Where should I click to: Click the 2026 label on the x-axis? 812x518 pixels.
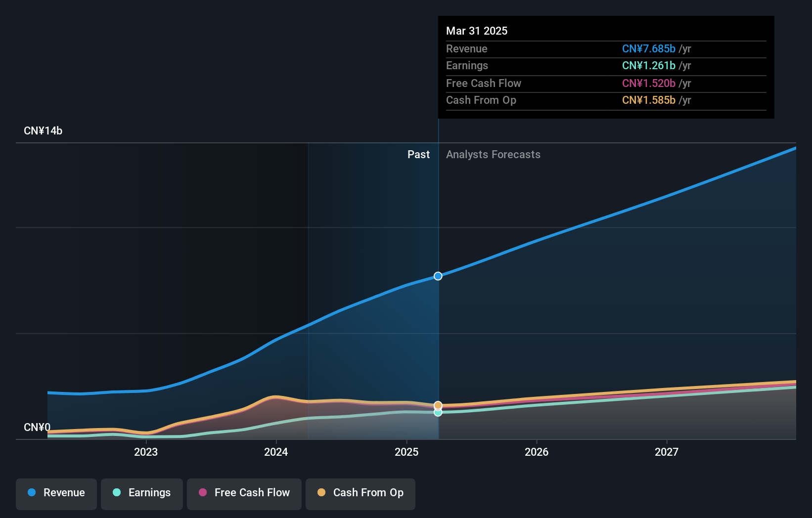(537, 452)
